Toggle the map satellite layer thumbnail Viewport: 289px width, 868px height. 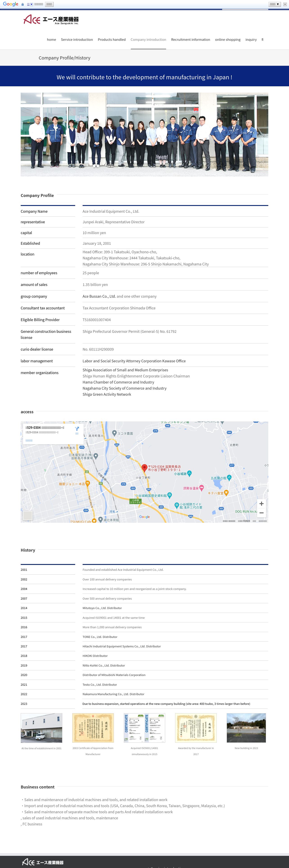coord(28,515)
